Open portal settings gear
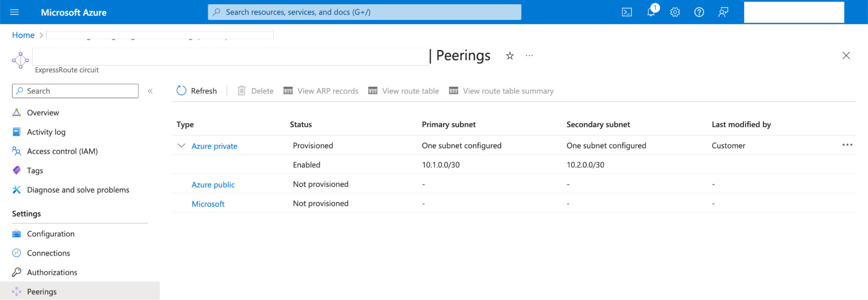This screenshot has width=868, height=300. [x=675, y=12]
